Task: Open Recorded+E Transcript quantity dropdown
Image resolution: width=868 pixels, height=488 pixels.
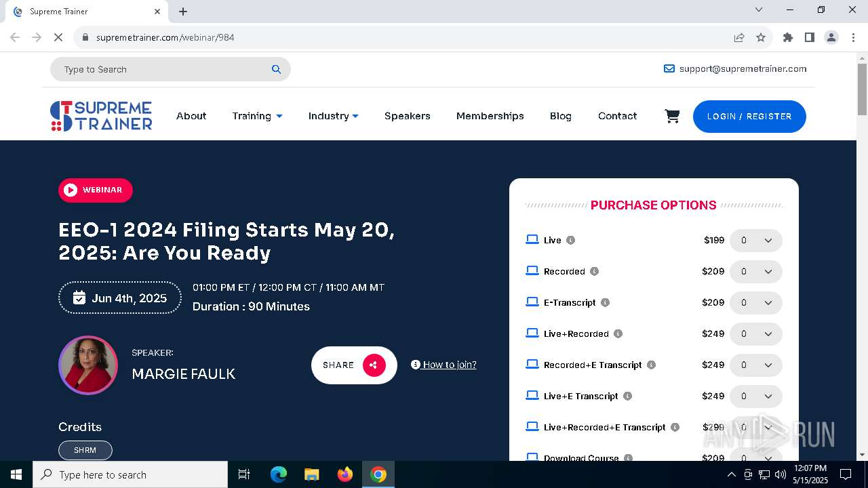Action: pyautogui.click(x=756, y=365)
